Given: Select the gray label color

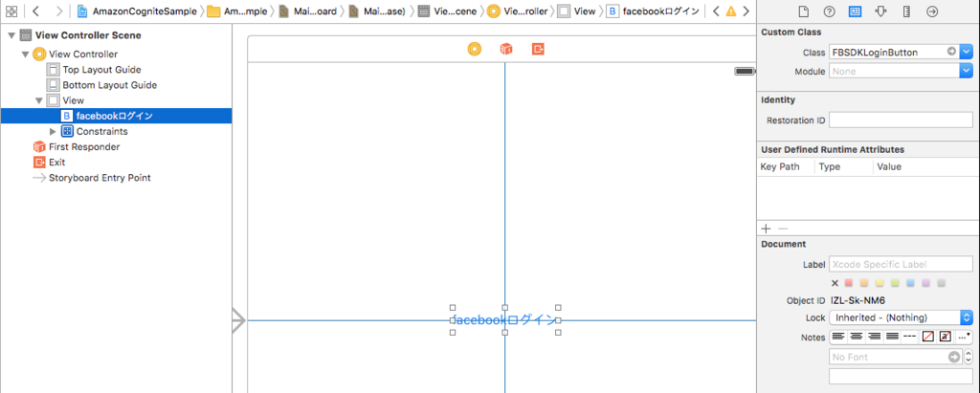Looking at the screenshot, I should tap(942, 283).
